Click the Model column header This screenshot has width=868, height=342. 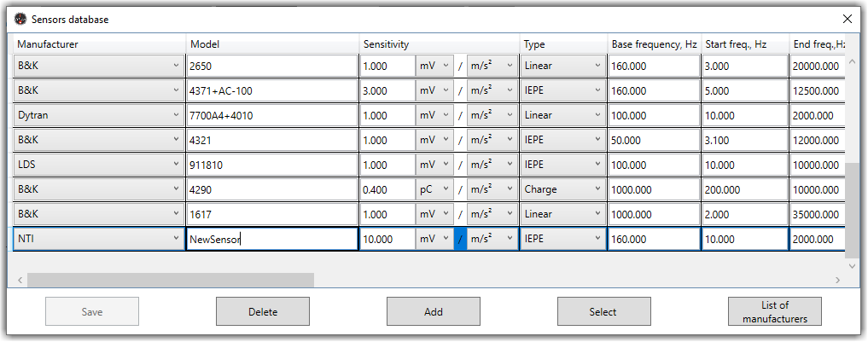pyautogui.click(x=271, y=44)
